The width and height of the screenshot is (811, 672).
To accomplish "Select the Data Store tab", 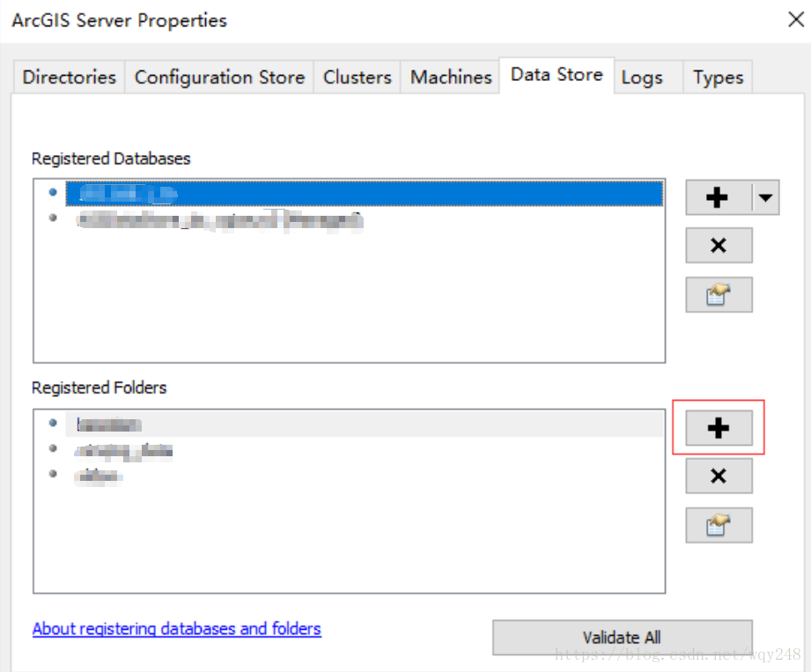I will (557, 75).
